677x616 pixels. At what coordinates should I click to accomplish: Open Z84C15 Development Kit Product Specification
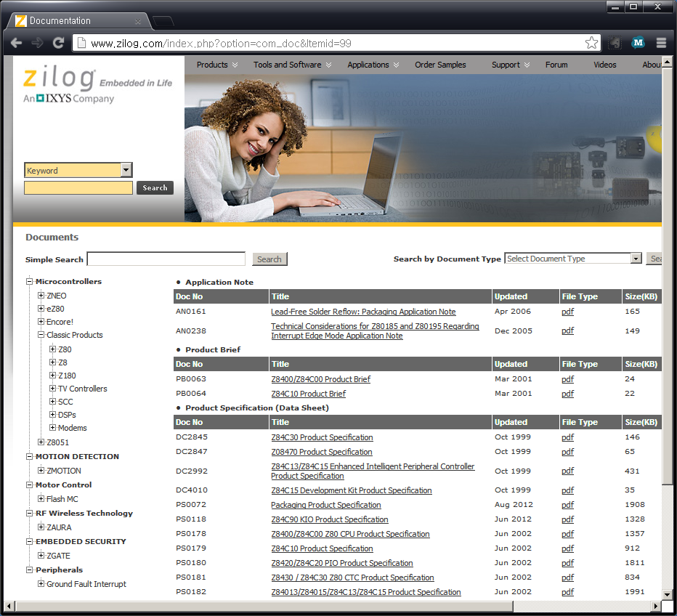[352, 490]
